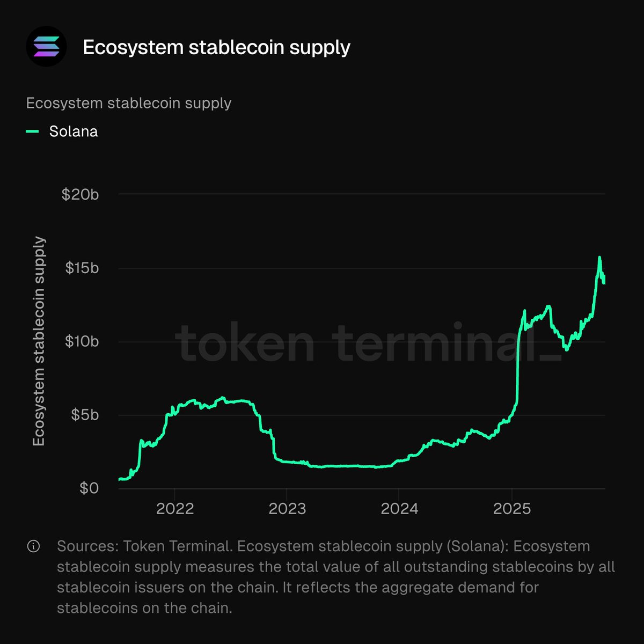The width and height of the screenshot is (644, 644).
Task: Click the 2023 x-axis label
Action: [287, 509]
